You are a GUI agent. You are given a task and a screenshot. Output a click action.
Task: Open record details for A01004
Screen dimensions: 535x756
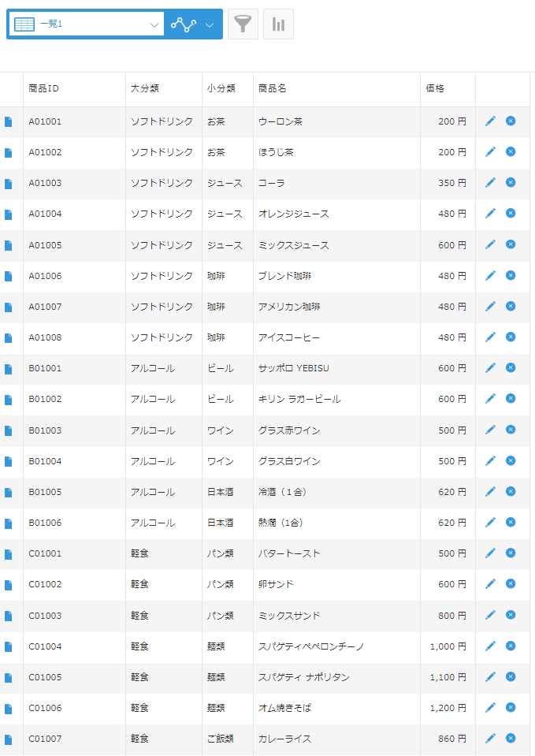pyautogui.click(x=8, y=214)
